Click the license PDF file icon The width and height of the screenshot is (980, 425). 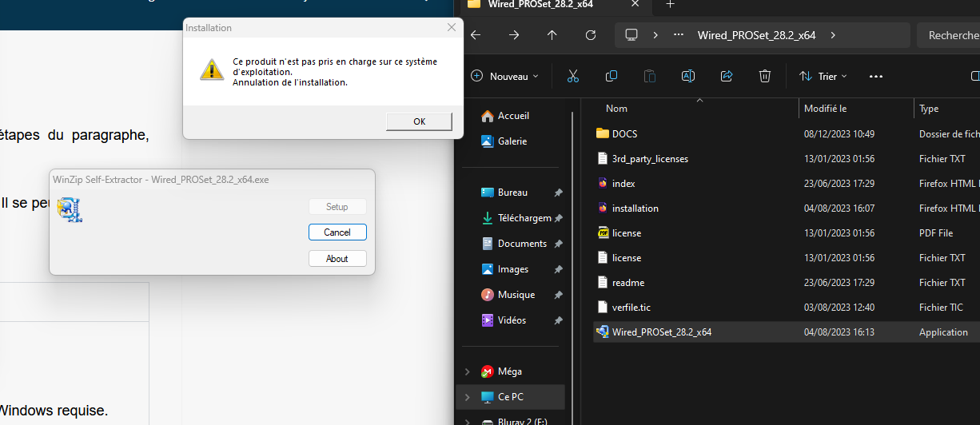603,233
